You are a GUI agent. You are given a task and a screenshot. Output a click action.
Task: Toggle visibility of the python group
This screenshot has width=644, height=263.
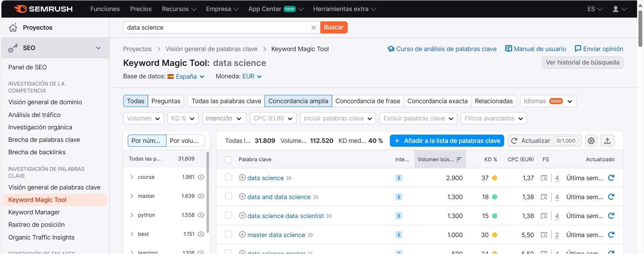tap(201, 215)
